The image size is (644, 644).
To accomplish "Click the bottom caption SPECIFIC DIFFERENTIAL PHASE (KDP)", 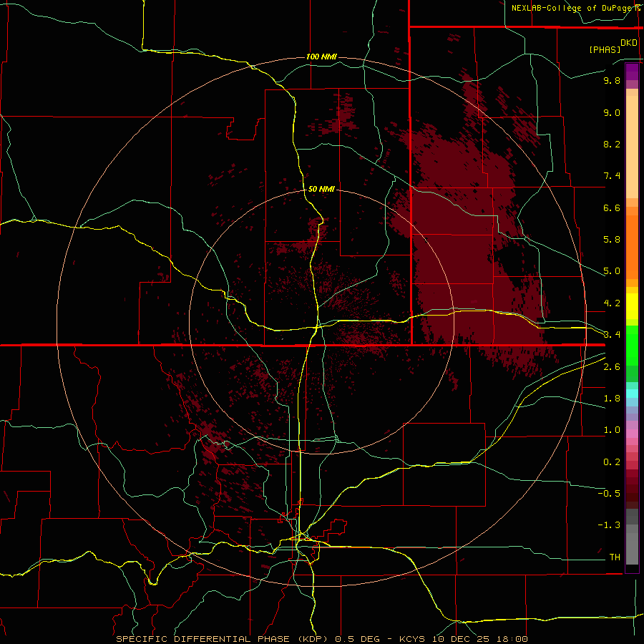I will point(222,639).
